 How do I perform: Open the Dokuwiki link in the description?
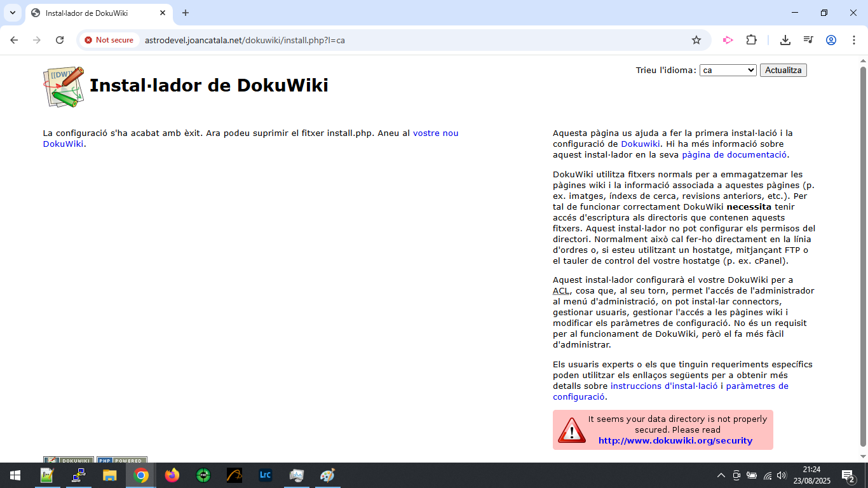641,144
